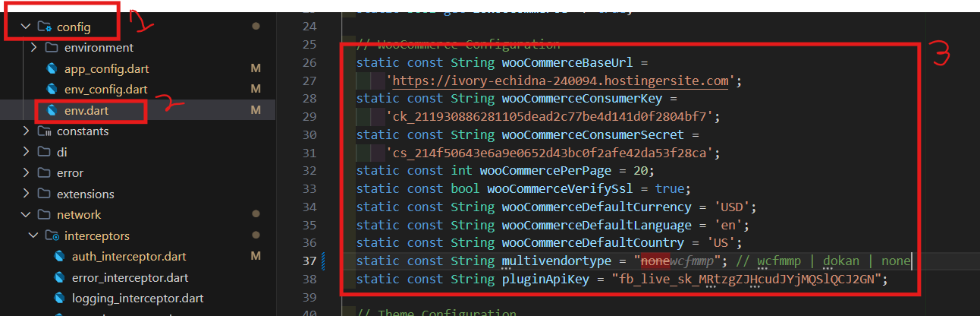Collapse the network folder chevron
Screen dimensions: 980x316
point(25,214)
